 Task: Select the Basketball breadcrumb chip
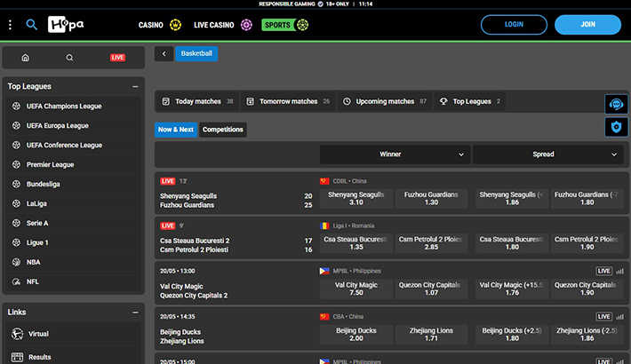196,53
